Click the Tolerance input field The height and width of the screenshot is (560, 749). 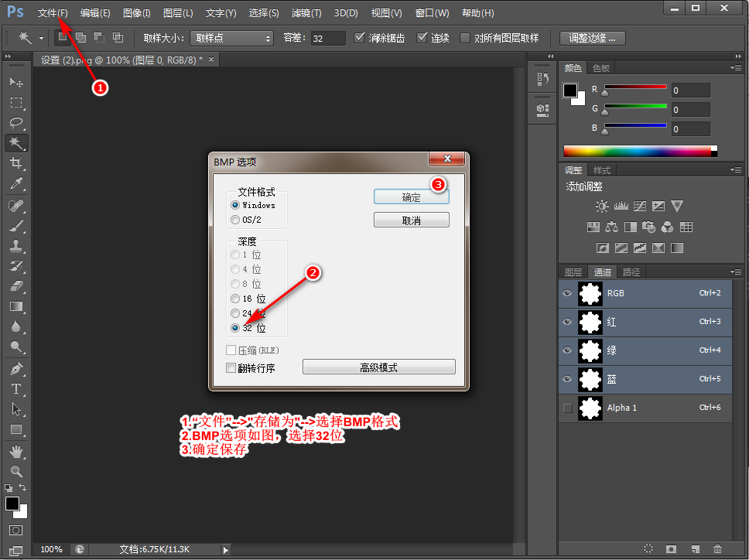[328, 38]
